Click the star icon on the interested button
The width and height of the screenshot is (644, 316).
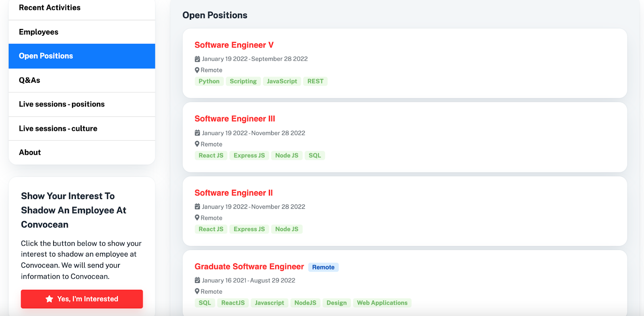[50, 299]
